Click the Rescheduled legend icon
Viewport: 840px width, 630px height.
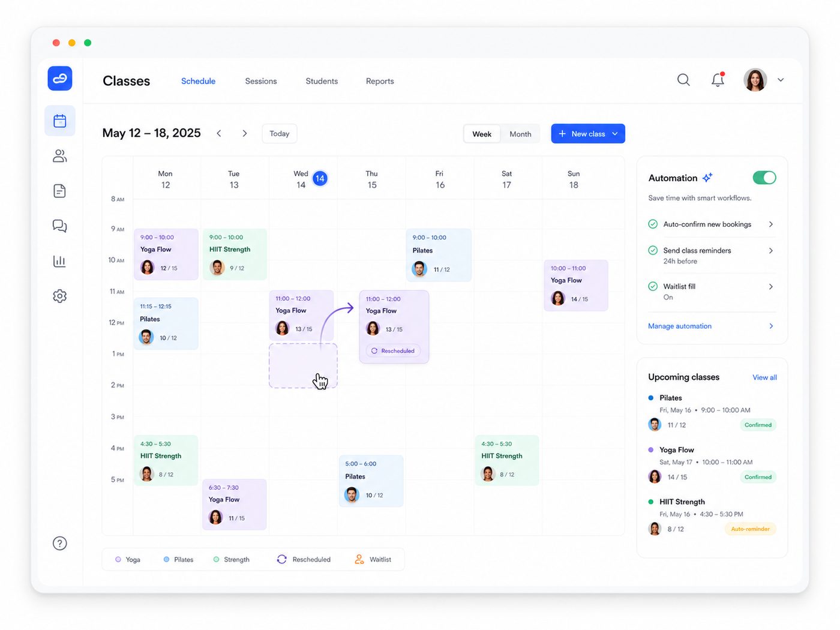point(282,559)
